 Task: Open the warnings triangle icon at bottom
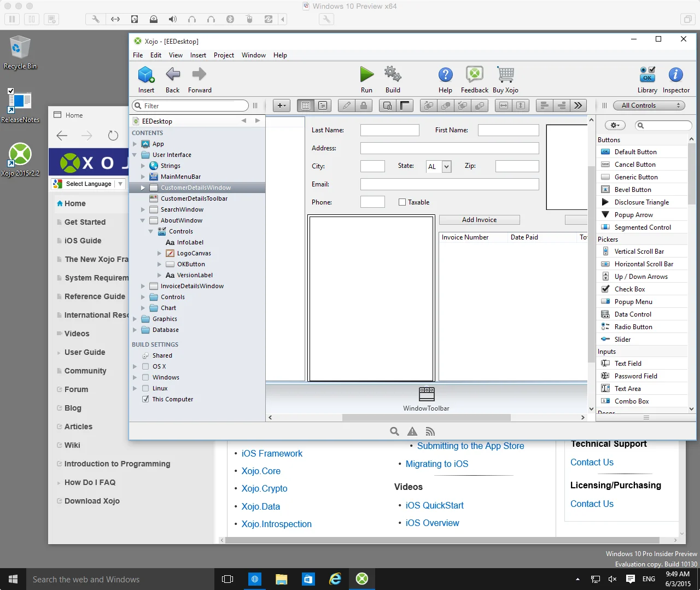coord(412,431)
